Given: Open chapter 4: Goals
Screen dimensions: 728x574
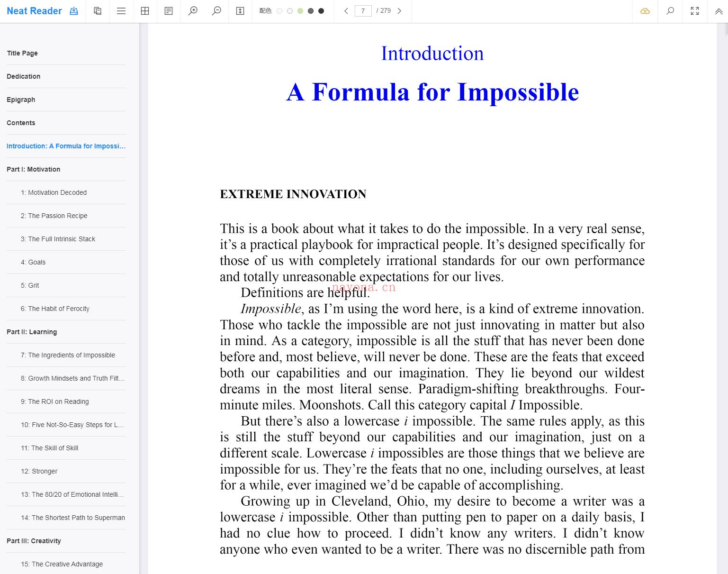Looking at the screenshot, I should tap(66, 262).
